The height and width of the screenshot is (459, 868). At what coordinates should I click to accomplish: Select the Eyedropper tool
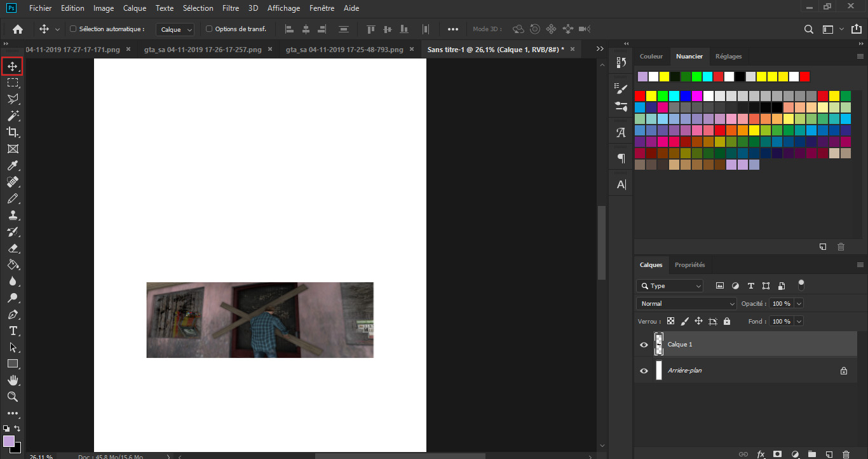(x=12, y=165)
